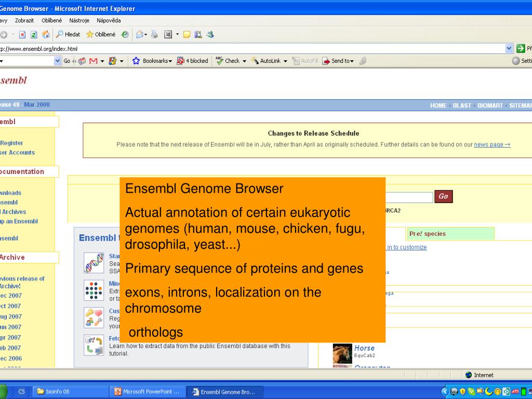Click the highlighter pen icon

tap(363, 61)
